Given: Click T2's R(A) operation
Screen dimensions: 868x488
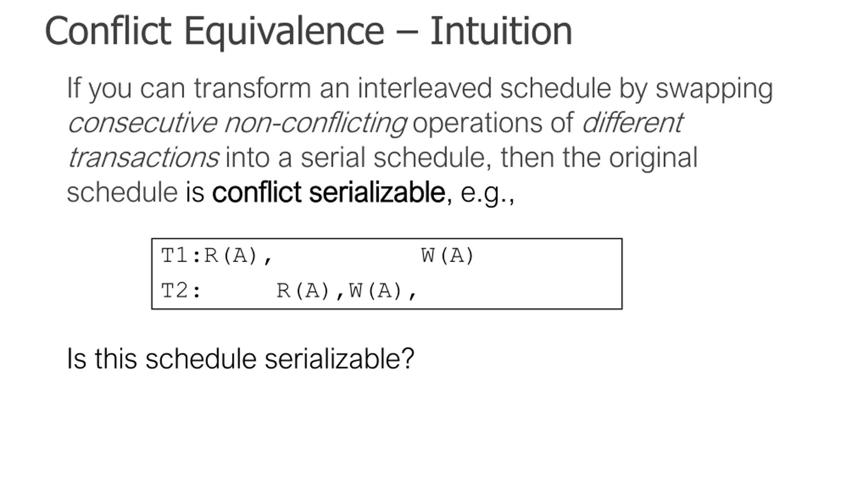Looking at the screenshot, I should [x=303, y=291].
